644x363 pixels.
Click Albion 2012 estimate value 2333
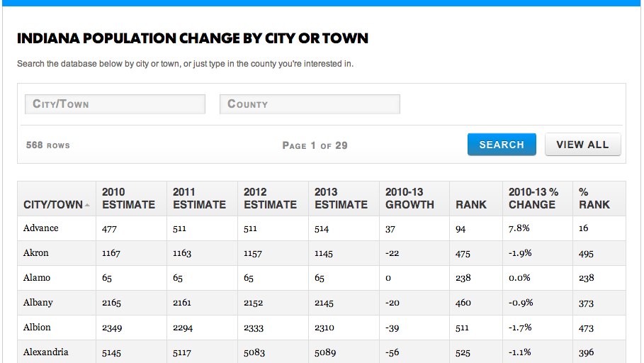pyautogui.click(x=254, y=328)
